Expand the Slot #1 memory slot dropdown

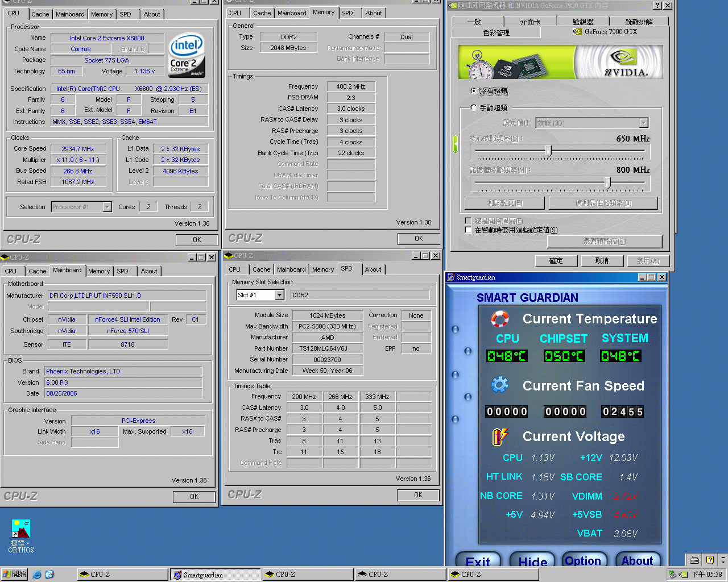click(x=279, y=295)
